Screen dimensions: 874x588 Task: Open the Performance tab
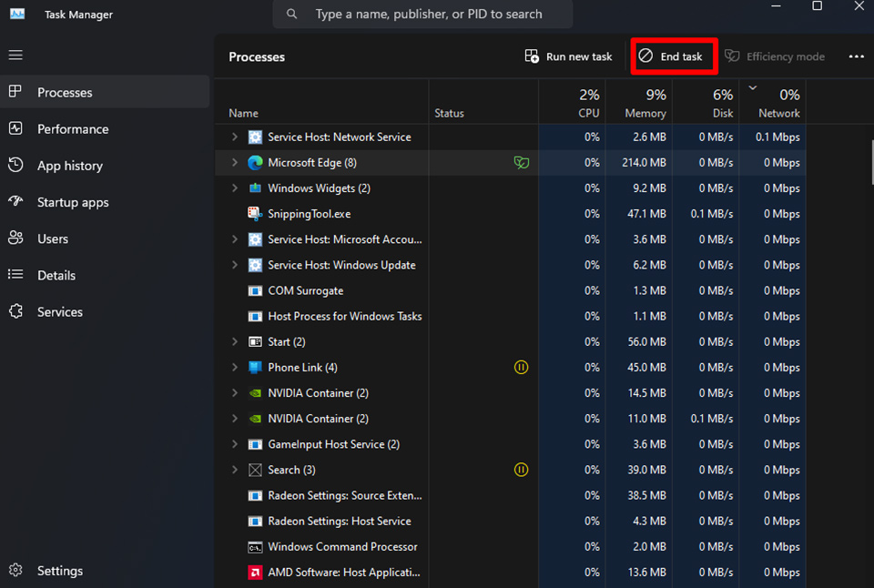[73, 129]
